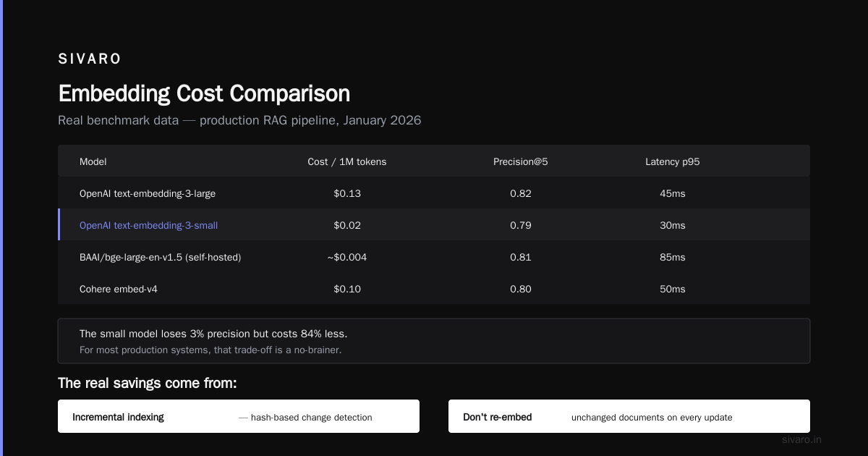Click the 30ms latency value
This screenshot has height=456, width=868.
[x=673, y=225]
